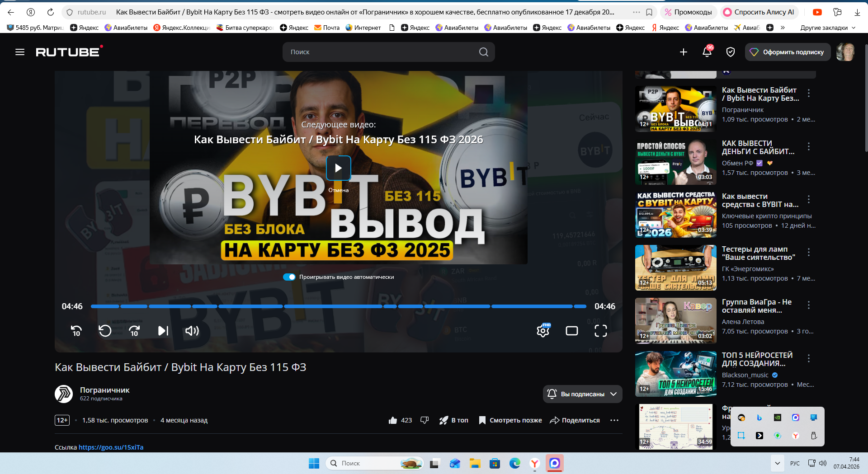Like the video with thumbs up
The height and width of the screenshot is (474, 868).
(393, 420)
